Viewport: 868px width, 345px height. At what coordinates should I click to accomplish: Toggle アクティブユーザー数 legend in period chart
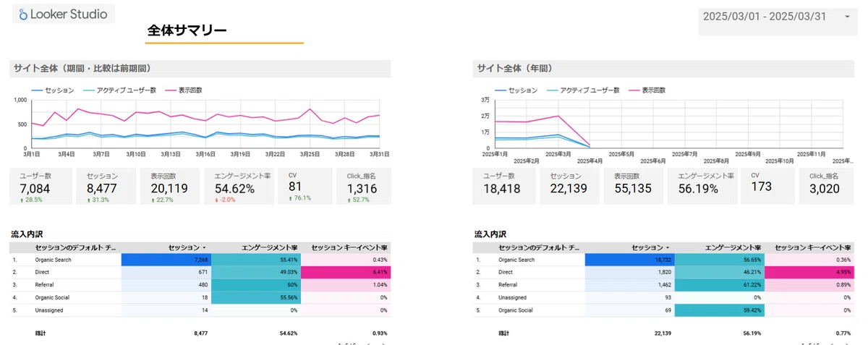[120, 90]
